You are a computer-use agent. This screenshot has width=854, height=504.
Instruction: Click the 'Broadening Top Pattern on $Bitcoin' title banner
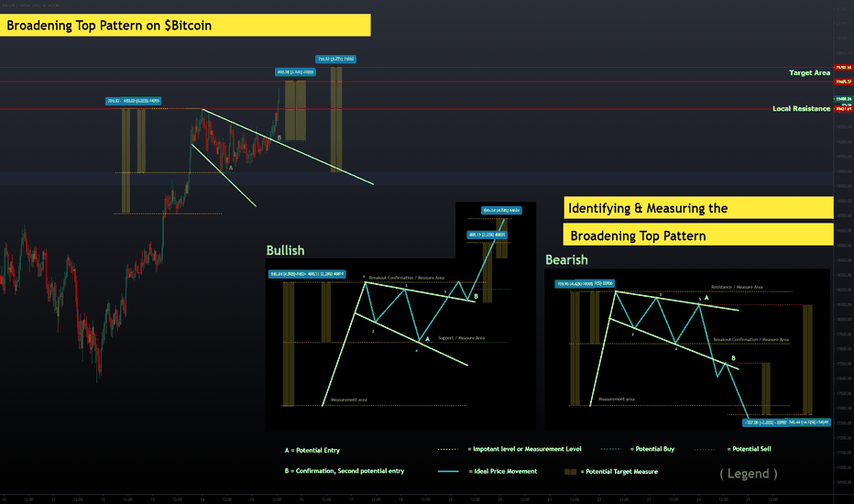(x=185, y=26)
